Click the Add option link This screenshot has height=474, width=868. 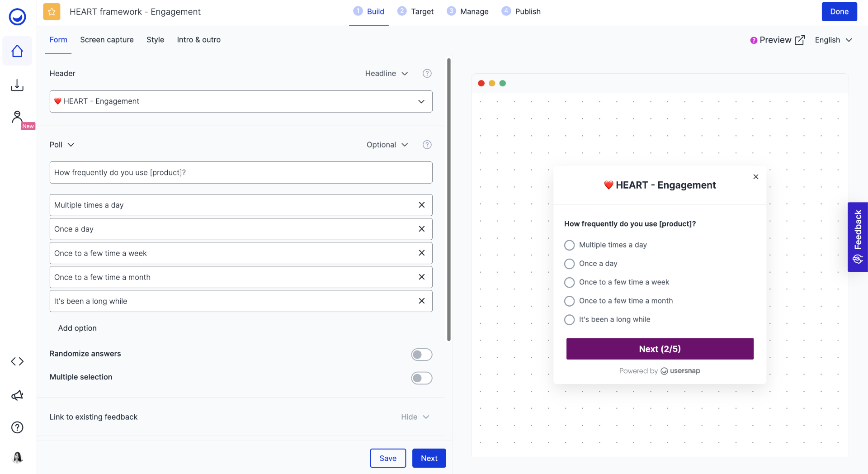[77, 328]
